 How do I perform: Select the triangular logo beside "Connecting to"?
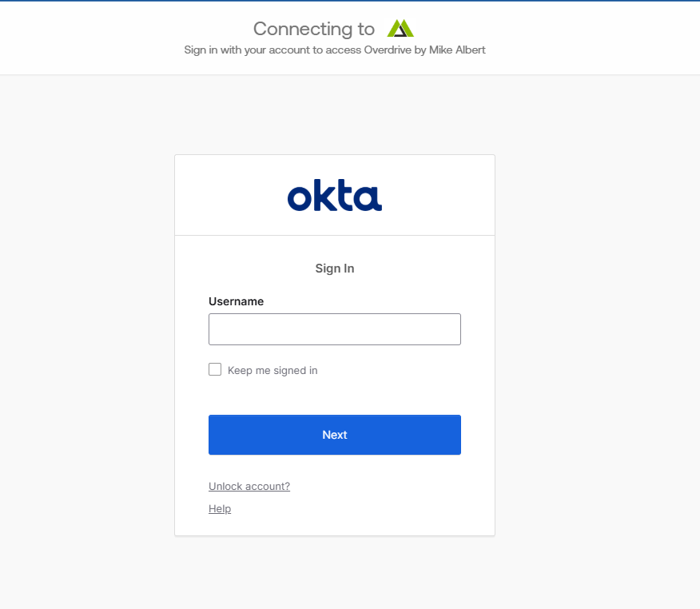[400, 29]
